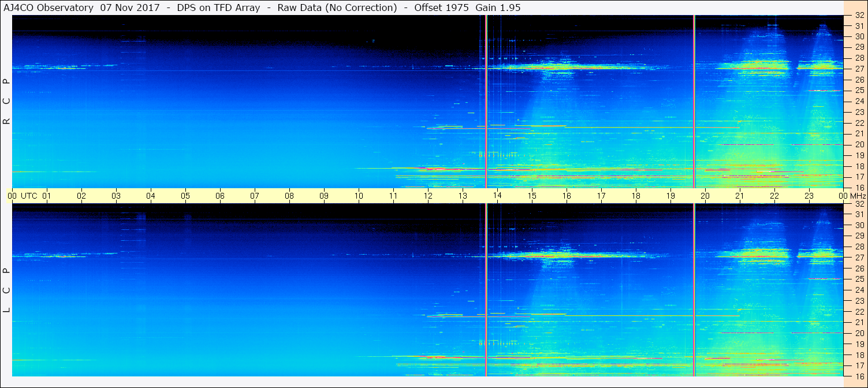868x388 pixels.
Task: Click hour "11" on the time axis
Action: click(x=393, y=196)
